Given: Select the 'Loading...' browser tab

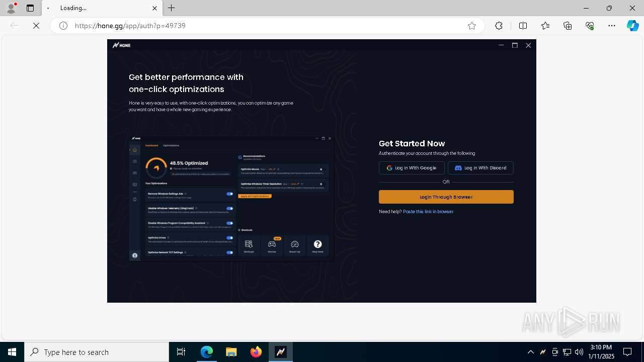Looking at the screenshot, I should click(102, 8).
